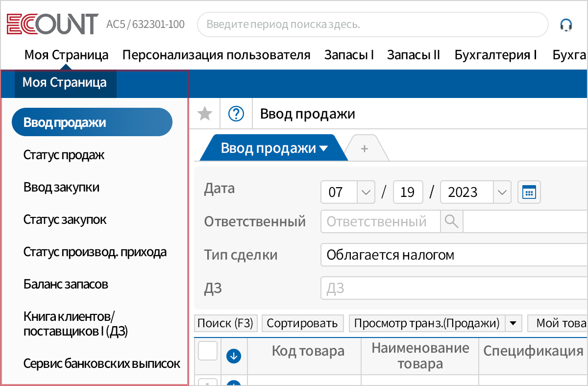Add a new tab with the plus icon
The image size is (588, 386).
click(365, 147)
